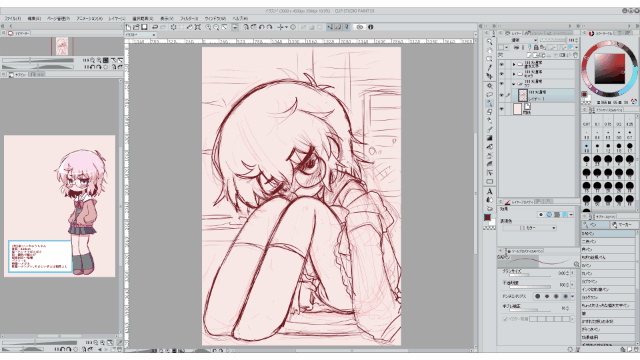Pick a color in the color wheel square
This screenshot has width=640, height=360.
(x=609, y=69)
